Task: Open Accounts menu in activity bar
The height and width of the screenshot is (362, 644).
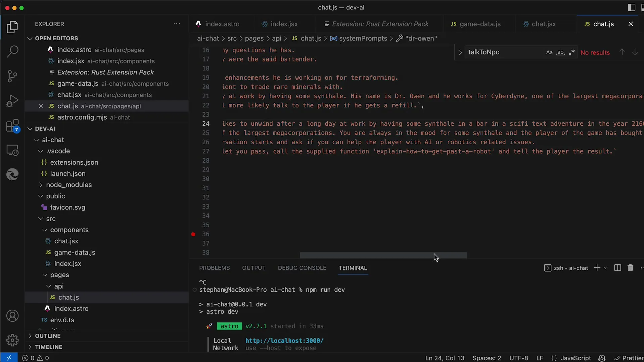Action: 12,316
